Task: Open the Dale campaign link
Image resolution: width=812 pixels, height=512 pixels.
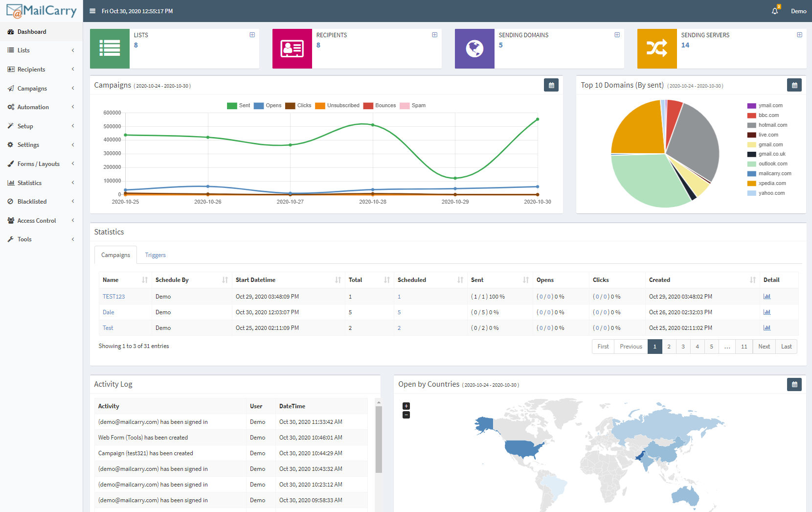Action: (108, 312)
